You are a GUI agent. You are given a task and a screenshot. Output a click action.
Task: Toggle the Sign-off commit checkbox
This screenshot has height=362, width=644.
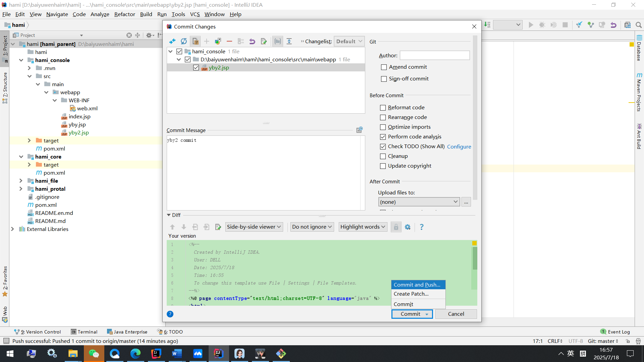[x=384, y=79]
